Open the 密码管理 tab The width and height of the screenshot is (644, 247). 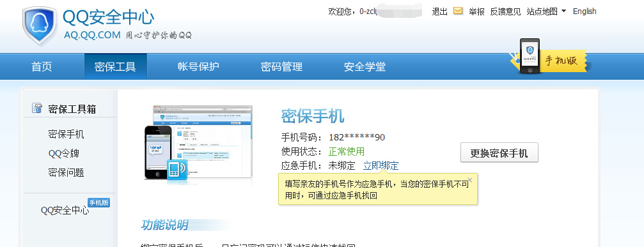pos(282,66)
